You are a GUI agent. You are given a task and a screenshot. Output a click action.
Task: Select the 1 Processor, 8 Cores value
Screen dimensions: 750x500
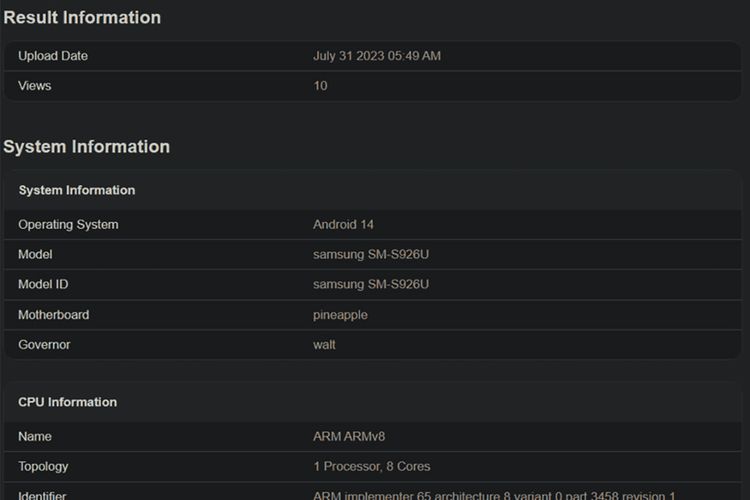pos(373,467)
